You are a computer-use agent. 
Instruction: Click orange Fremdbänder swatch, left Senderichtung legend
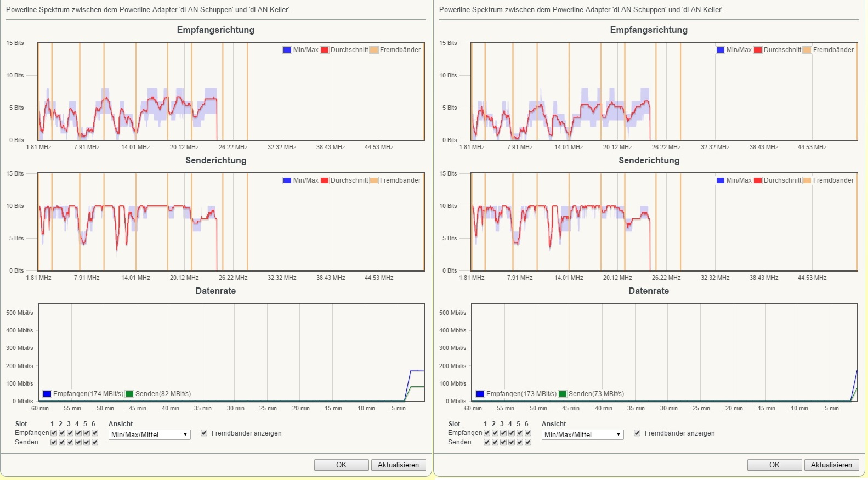point(374,180)
